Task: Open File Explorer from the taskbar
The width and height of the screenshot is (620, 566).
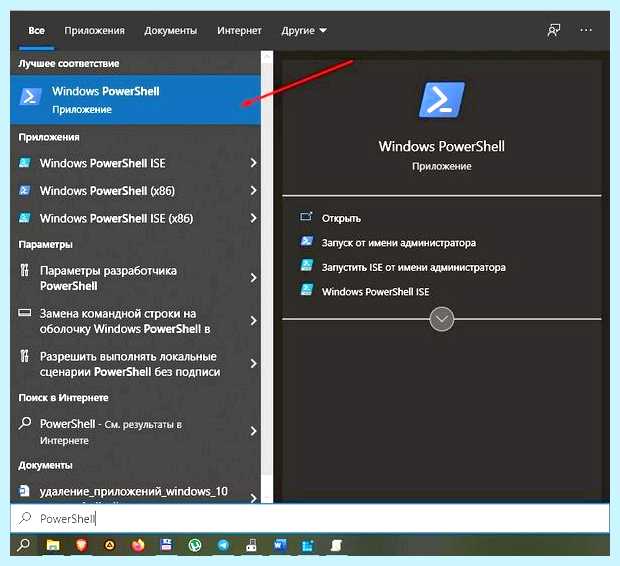Action: 53,545
